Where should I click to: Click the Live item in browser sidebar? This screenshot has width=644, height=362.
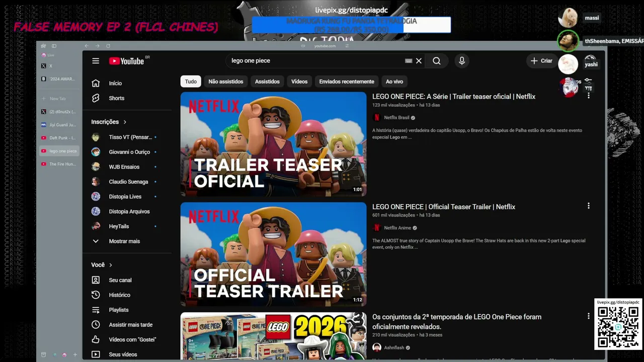(x=48, y=55)
